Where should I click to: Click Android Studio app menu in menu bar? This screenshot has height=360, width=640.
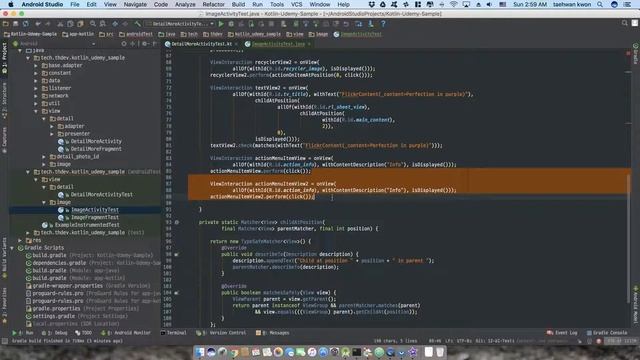[x=42, y=4]
